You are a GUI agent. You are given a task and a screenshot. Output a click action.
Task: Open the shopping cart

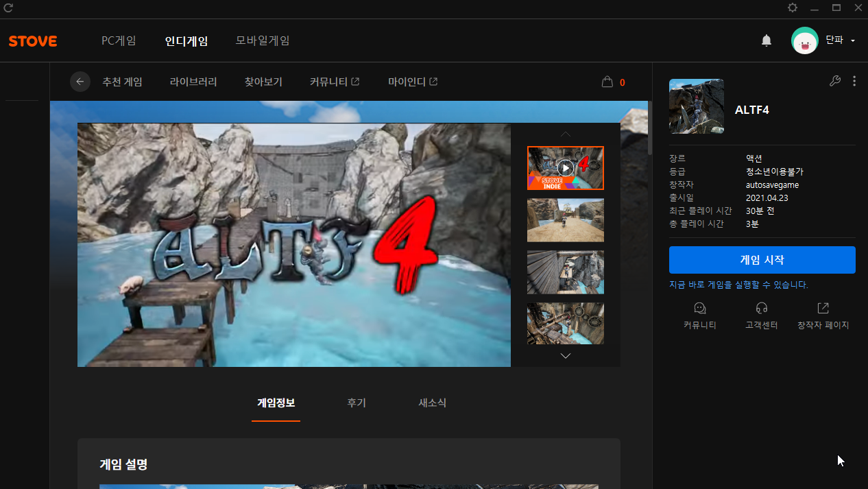coord(607,82)
